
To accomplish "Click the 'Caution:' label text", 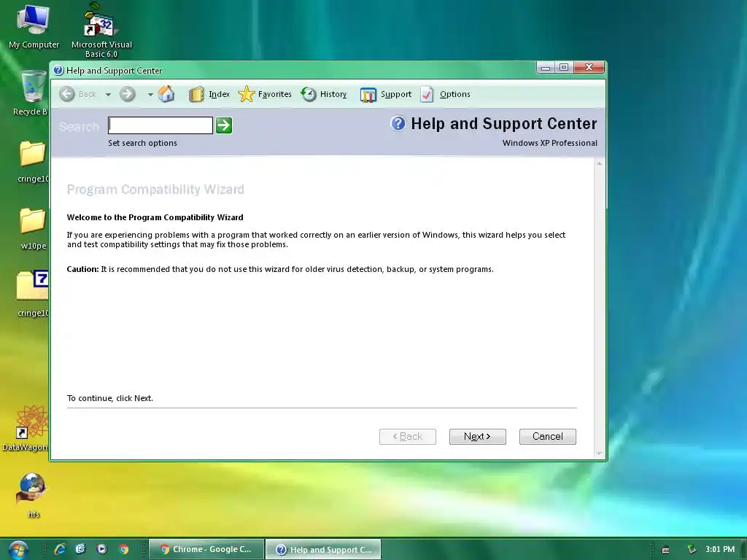I will tap(83, 269).
